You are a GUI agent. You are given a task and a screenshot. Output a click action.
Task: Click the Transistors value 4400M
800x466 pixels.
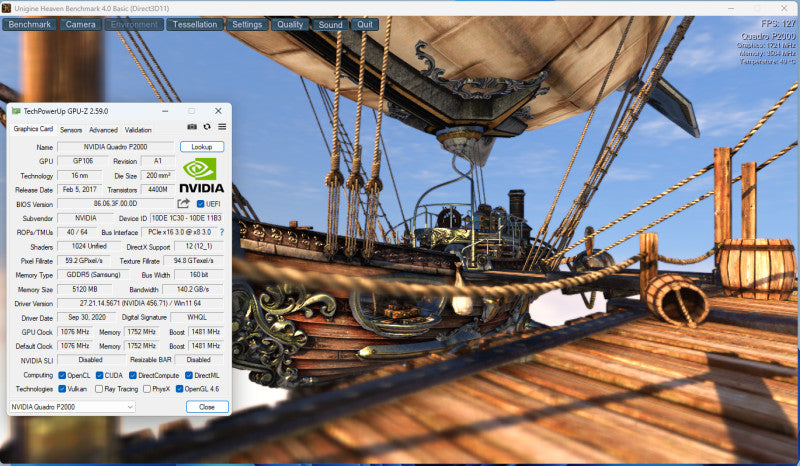click(x=158, y=189)
